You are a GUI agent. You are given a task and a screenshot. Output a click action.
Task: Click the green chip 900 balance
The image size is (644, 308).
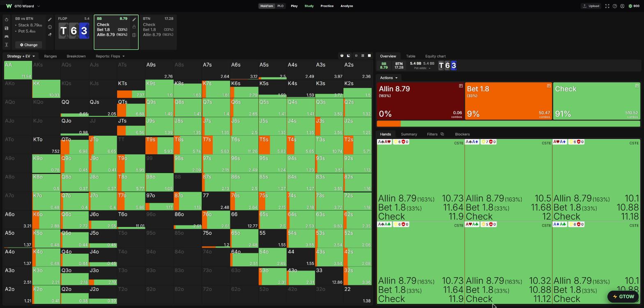[x=634, y=6]
